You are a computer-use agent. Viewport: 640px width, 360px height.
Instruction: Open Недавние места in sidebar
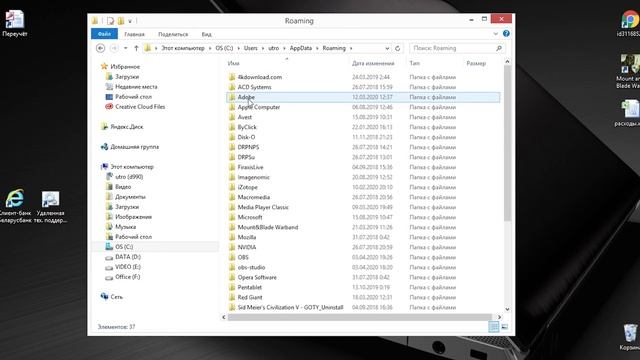136,87
